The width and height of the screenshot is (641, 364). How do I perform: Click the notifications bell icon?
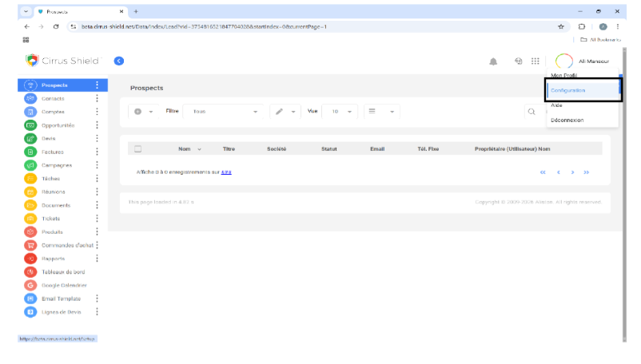pos(493,61)
